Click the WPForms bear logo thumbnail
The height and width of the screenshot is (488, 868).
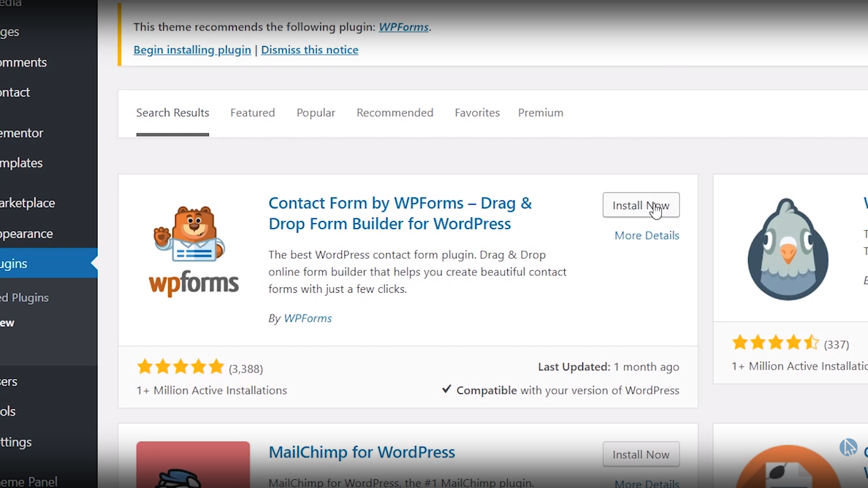[194, 251]
